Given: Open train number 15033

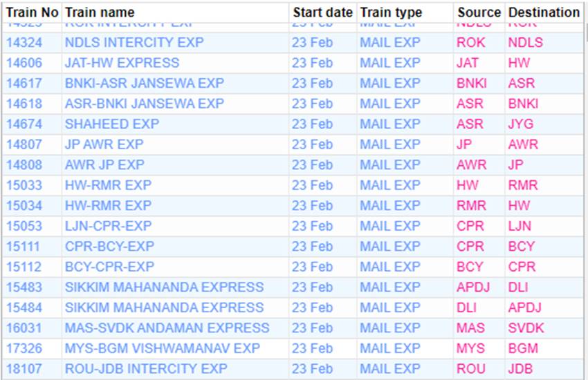Looking at the screenshot, I should (24, 185).
